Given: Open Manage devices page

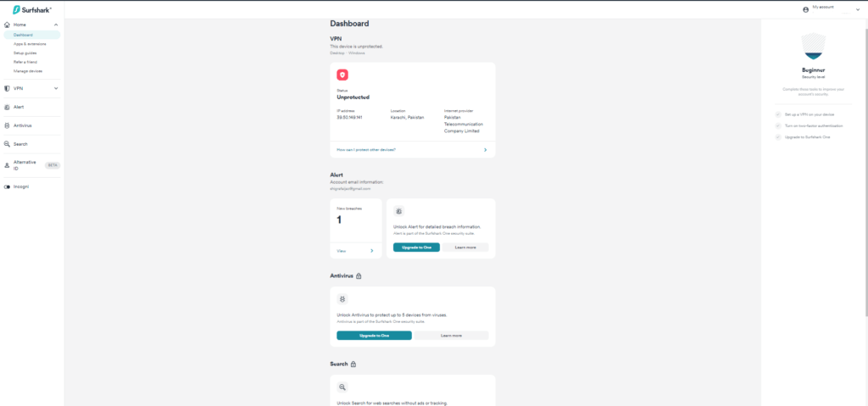Looking at the screenshot, I should tap(28, 71).
